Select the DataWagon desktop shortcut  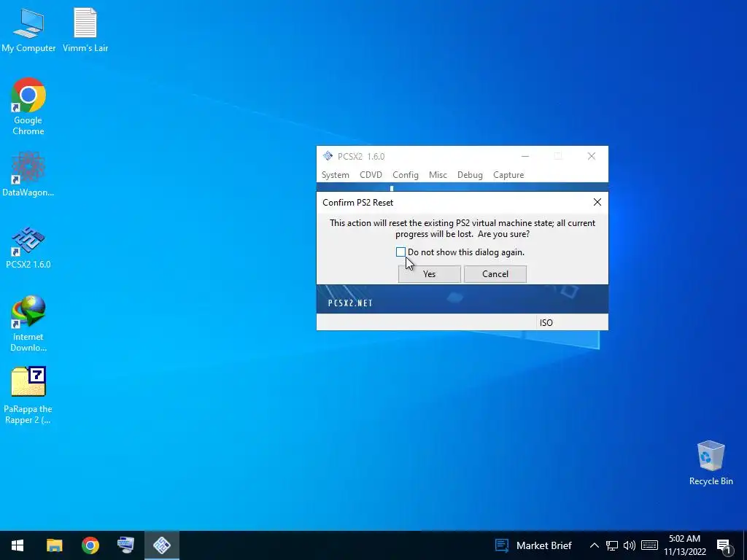pyautogui.click(x=28, y=174)
